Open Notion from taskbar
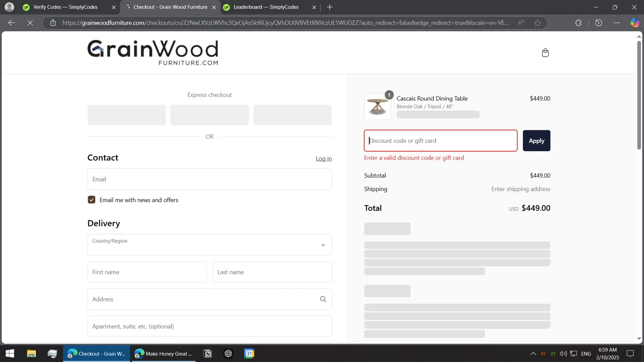Viewport: 644px width, 362px height. point(208,353)
